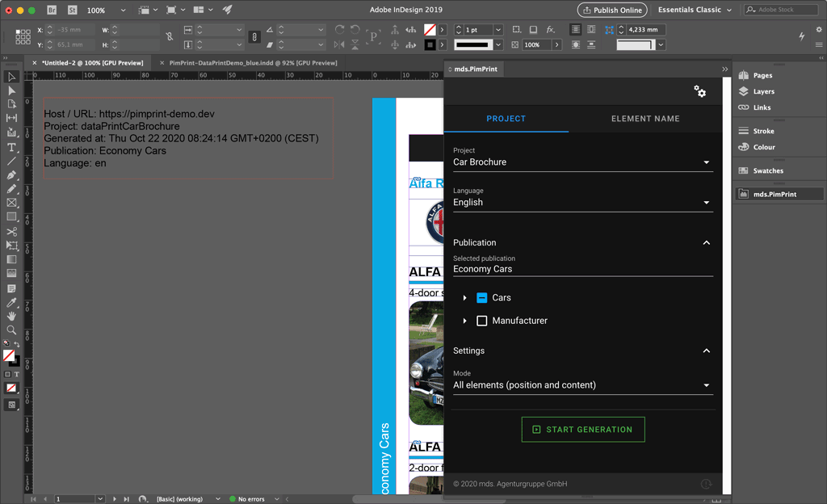Select the mds.PimPrint panel tab
This screenshot has width=827, height=504.
tap(475, 69)
